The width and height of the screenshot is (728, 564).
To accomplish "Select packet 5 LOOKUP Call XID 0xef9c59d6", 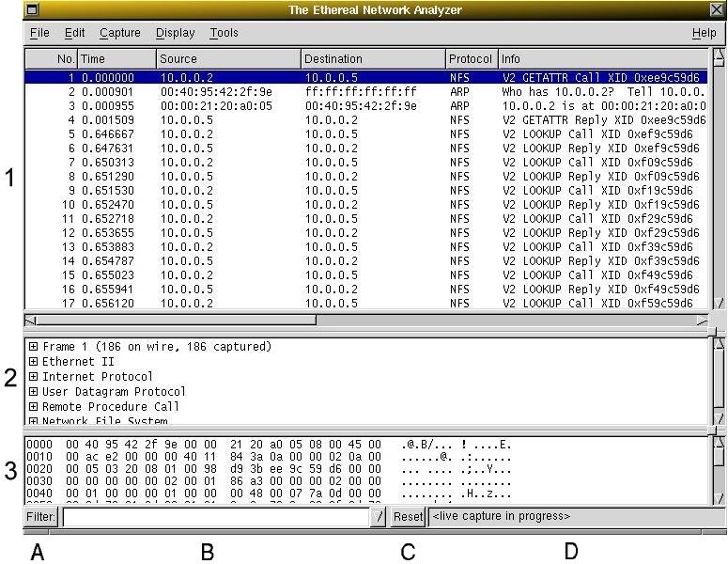I will pyautogui.click(x=365, y=133).
